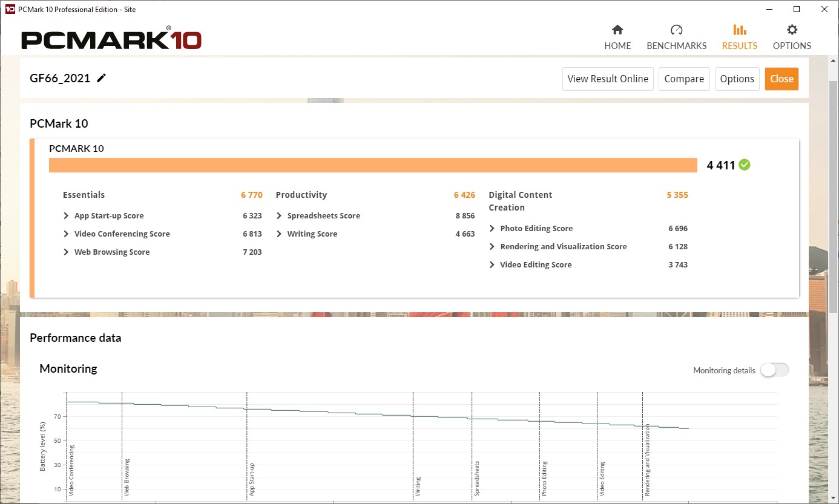
Task: Click the Video Conferencing marker on the chart
Action: point(71,471)
